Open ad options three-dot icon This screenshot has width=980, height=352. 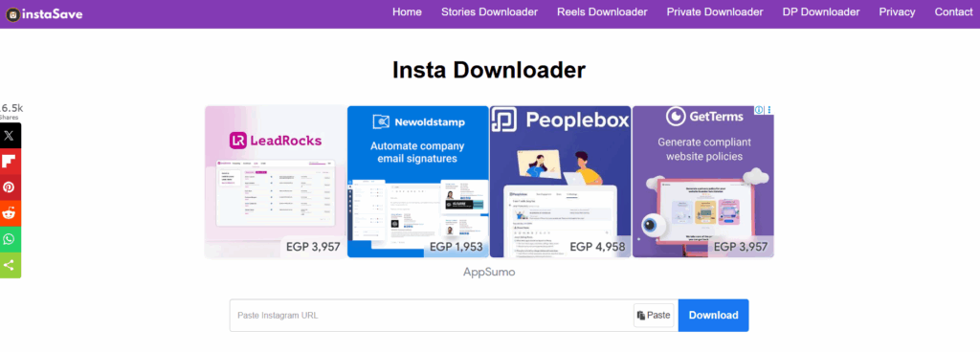(769, 110)
